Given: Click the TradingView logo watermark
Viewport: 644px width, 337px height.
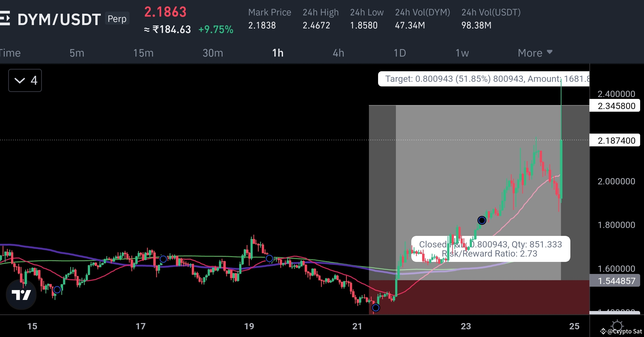Looking at the screenshot, I should click(22, 294).
